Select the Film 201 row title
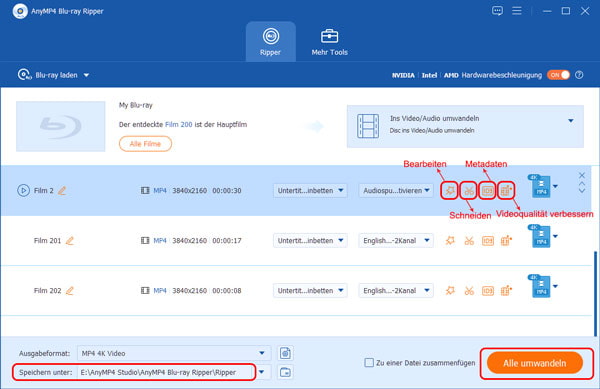 47,241
